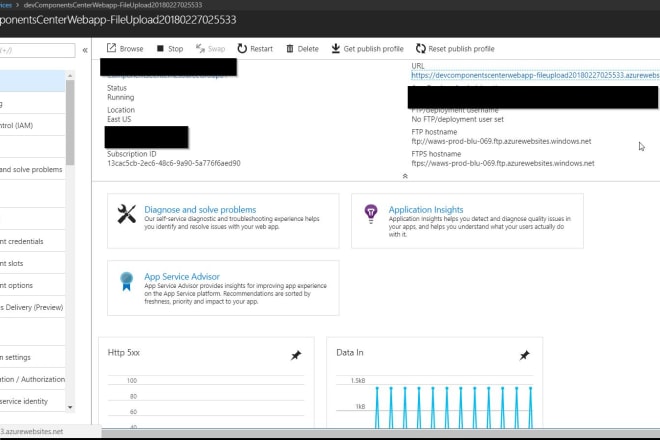Click the Delete button label
The height and width of the screenshot is (440, 660).
coord(308,49)
